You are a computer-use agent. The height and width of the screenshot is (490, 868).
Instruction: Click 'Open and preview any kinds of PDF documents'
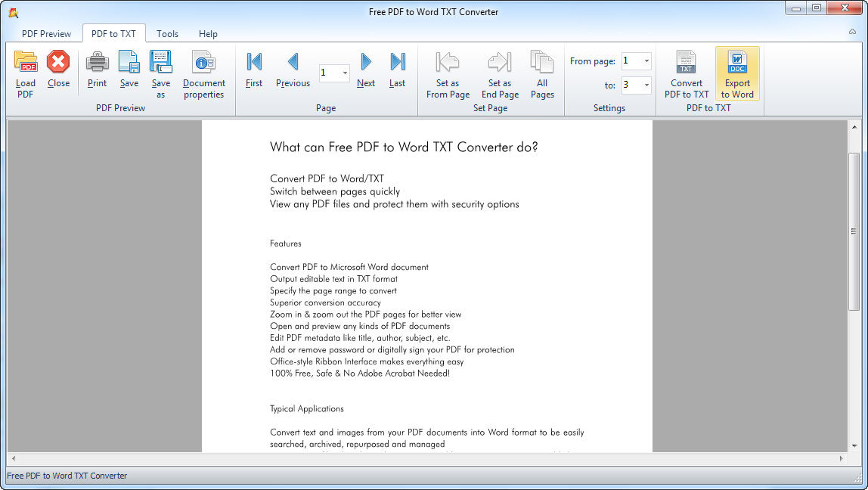coord(360,326)
